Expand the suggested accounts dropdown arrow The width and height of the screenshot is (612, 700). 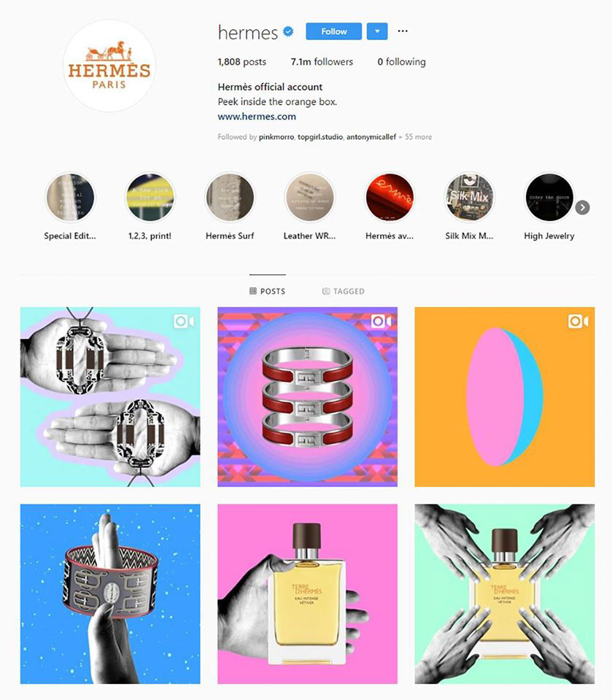[377, 31]
